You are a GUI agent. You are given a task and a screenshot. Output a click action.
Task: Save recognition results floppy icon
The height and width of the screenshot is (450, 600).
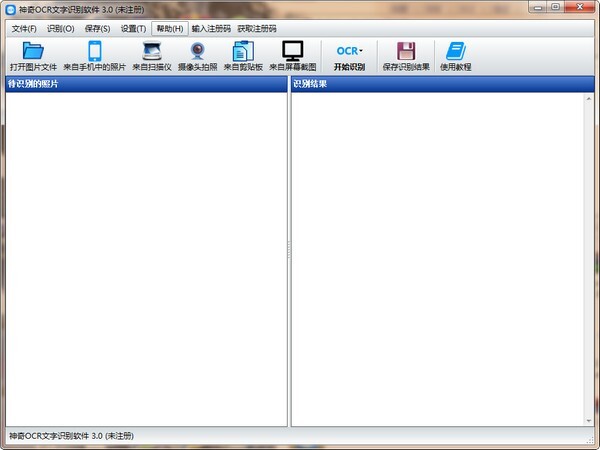(x=406, y=52)
